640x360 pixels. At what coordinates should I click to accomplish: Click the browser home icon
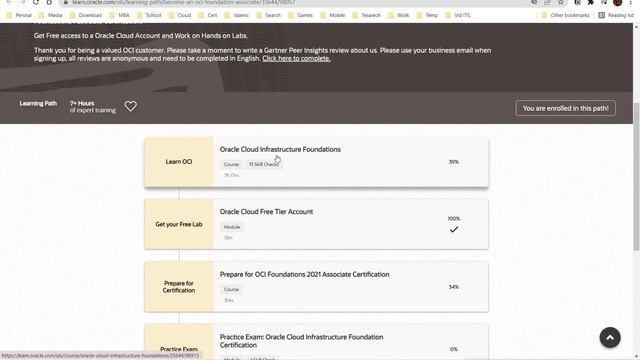49,2
